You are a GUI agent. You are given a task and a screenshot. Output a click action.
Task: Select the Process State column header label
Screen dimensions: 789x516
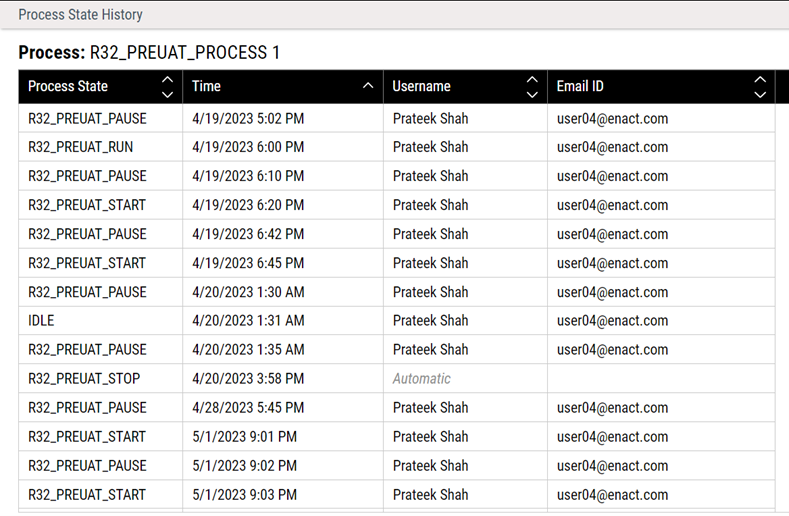coord(68,87)
